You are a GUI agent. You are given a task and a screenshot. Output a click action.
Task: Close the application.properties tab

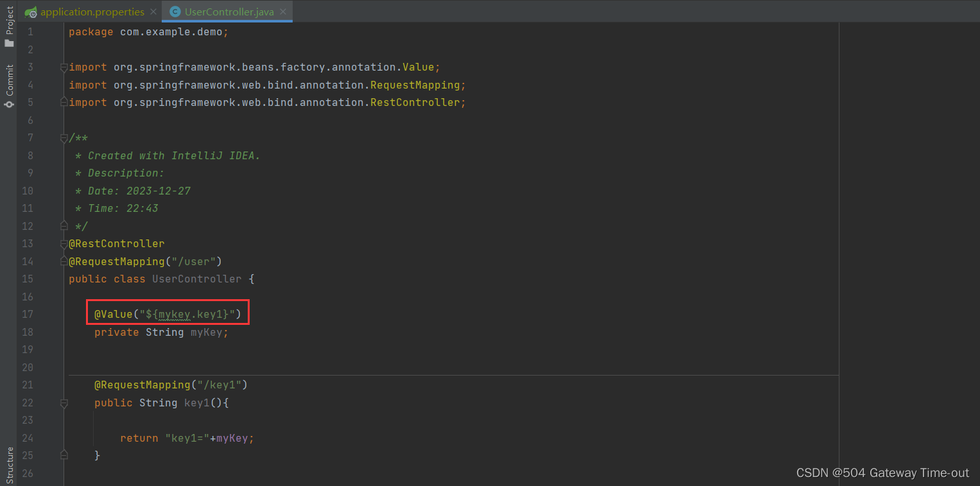point(153,12)
